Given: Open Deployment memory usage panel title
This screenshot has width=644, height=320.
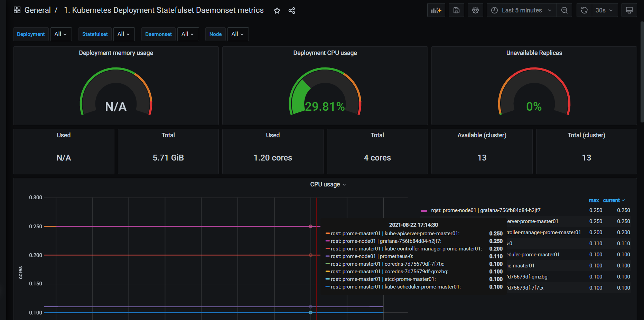Looking at the screenshot, I should (x=116, y=53).
